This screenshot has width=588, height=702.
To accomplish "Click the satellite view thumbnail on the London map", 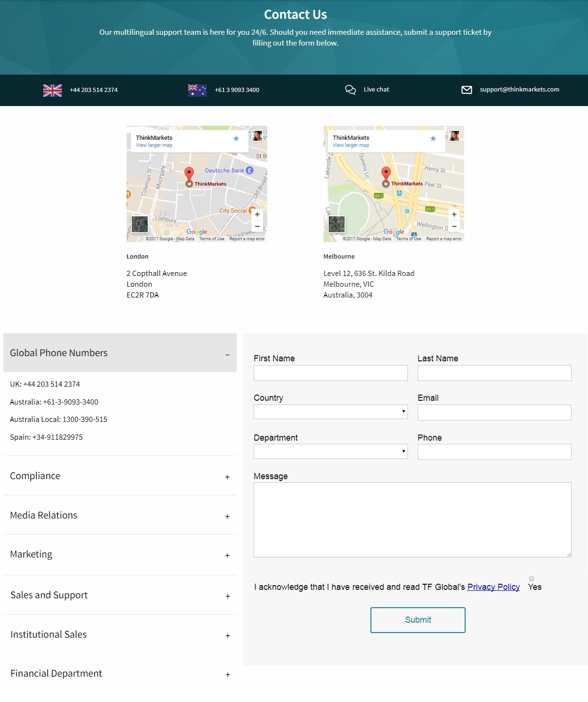I will click(x=139, y=224).
